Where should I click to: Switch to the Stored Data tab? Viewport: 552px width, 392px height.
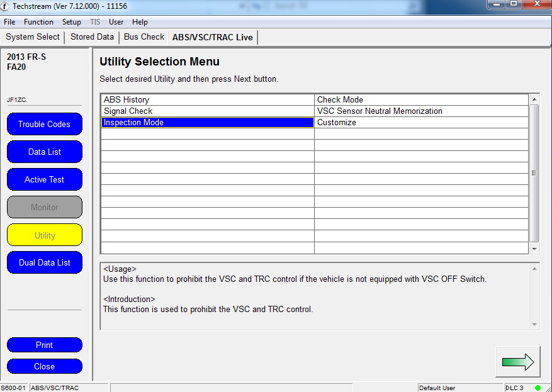[92, 37]
